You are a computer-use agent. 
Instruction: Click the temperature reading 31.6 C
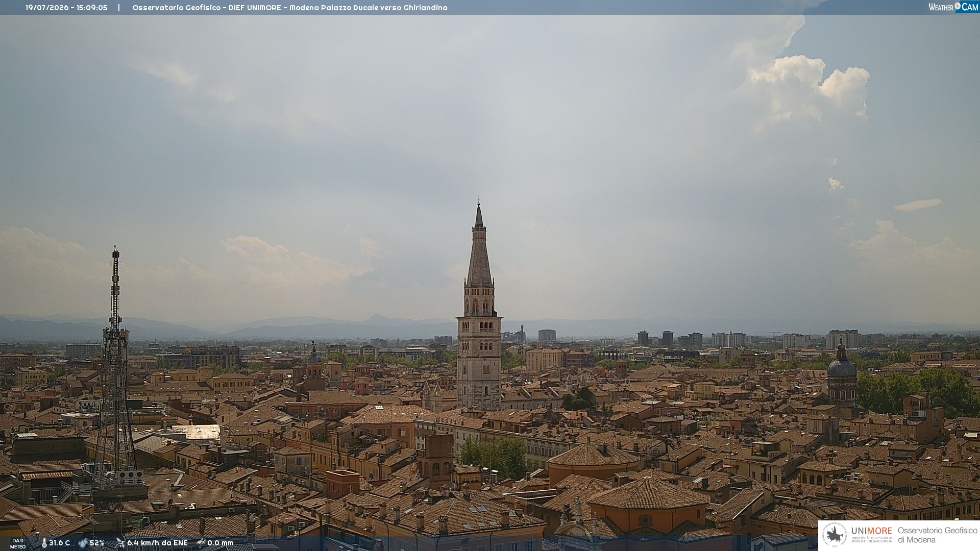coord(59,543)
